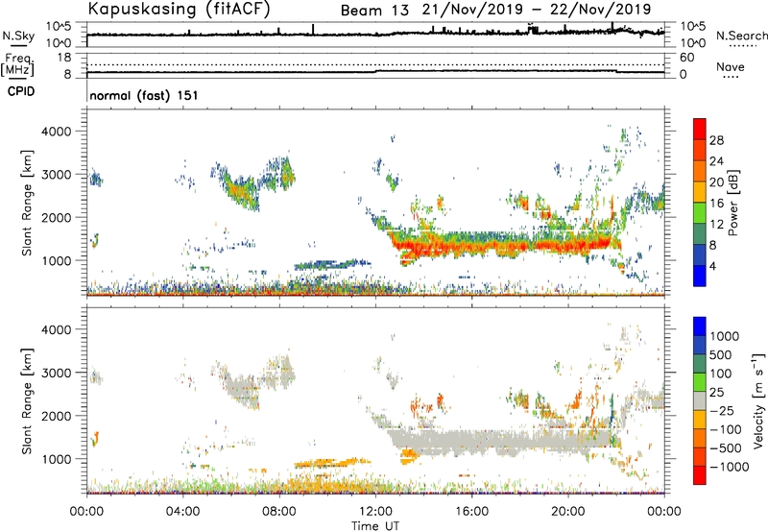Click the title text "Kapuskasing (fitACF)"

179,10
